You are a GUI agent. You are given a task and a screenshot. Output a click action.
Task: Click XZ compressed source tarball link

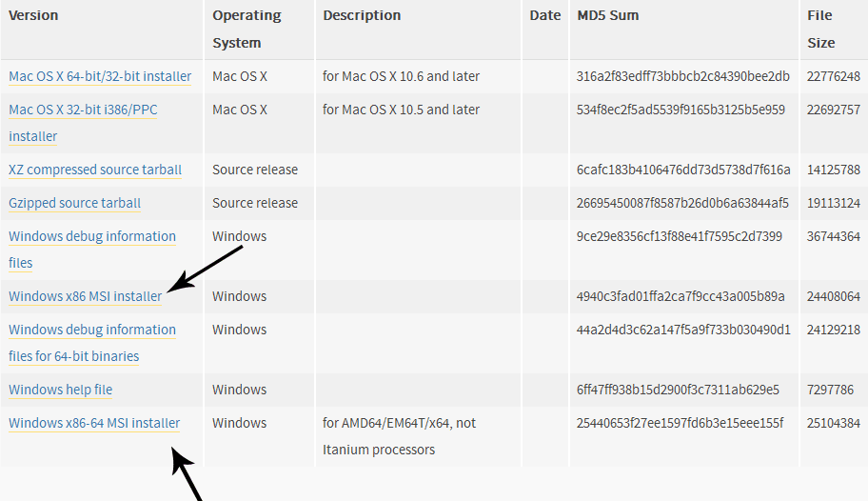click(x=95, y=170)
